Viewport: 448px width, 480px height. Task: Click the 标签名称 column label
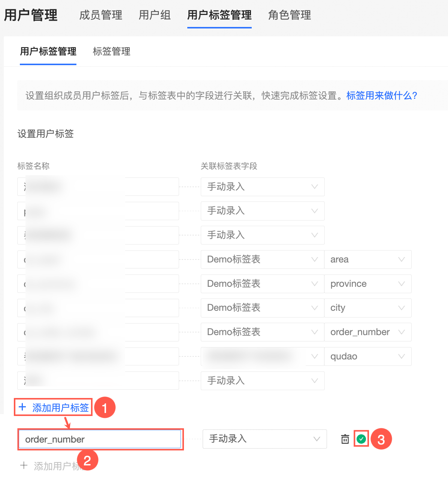click(33, 166)
